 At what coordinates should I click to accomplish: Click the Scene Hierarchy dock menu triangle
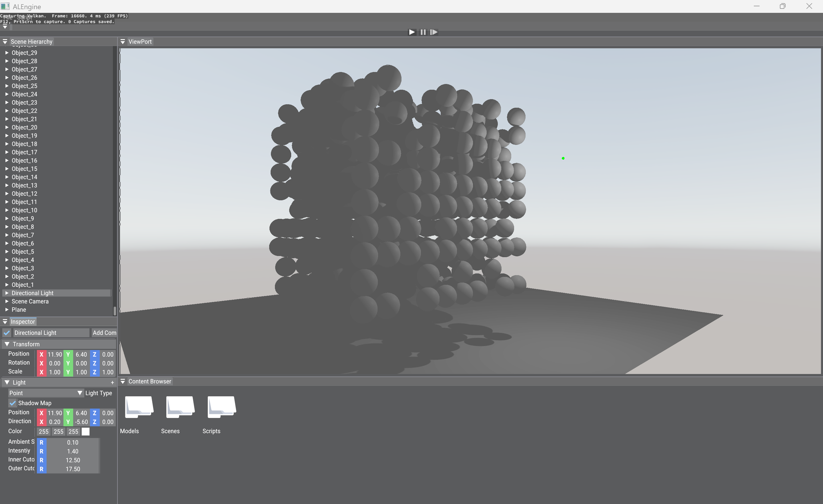coord(5,42)
